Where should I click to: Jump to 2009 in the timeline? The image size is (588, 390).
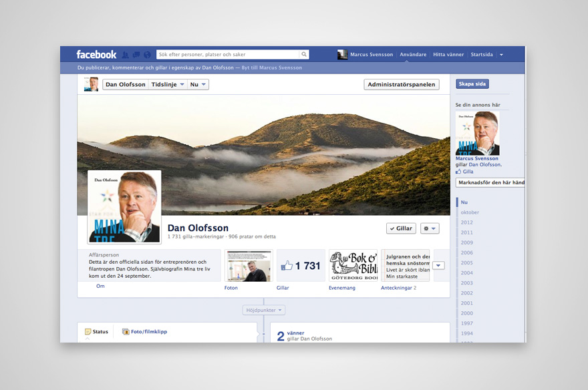coord(467,243)
